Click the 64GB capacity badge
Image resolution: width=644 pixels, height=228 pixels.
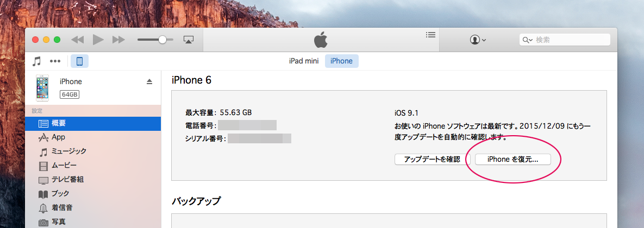tap(70, 94)
